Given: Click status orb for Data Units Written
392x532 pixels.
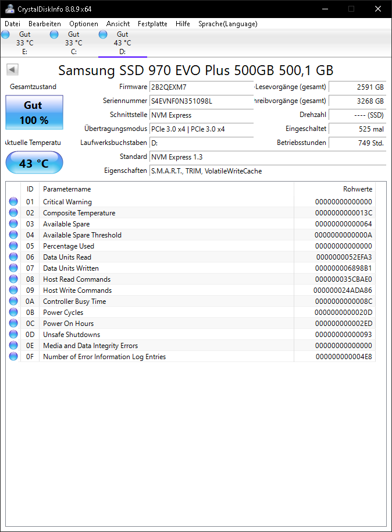Looking at the screenshot, I should point(13,268).
